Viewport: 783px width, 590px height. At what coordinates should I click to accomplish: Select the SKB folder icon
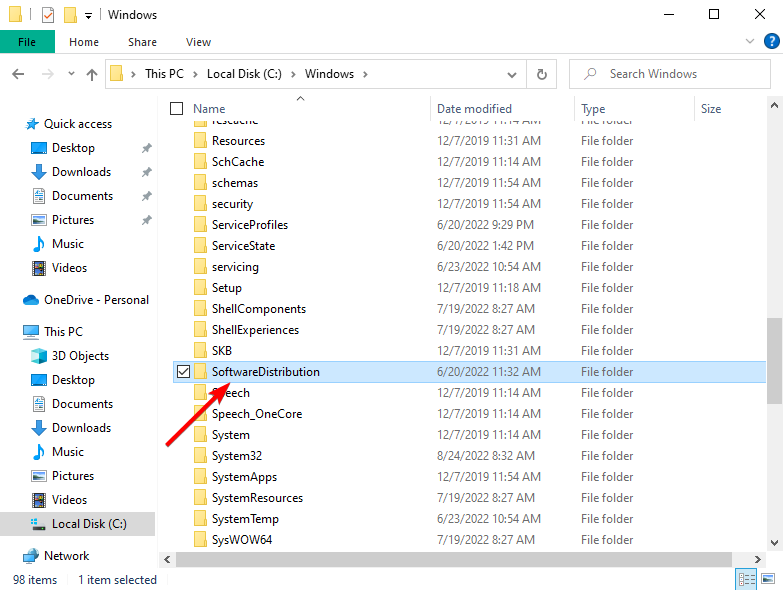(200, 350)
